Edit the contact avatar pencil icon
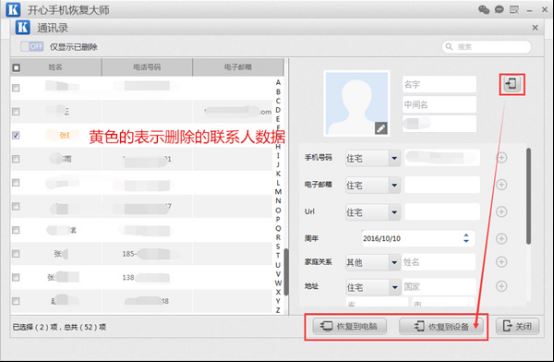The image size is (554, 362). pyautogui.click(x=381, y=128)
